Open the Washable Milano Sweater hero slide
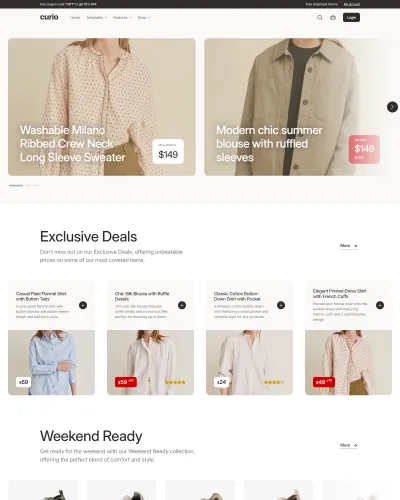Screen dimensions: 400x500 pos(102,107)
